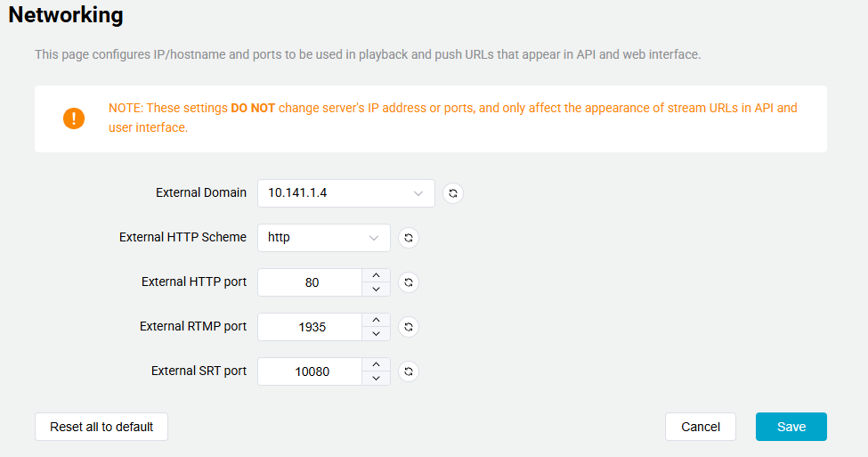The image size is (868, 457).
Task: Increment External RTMP port value
Action: pyautogui.click(x=376, y=320)
